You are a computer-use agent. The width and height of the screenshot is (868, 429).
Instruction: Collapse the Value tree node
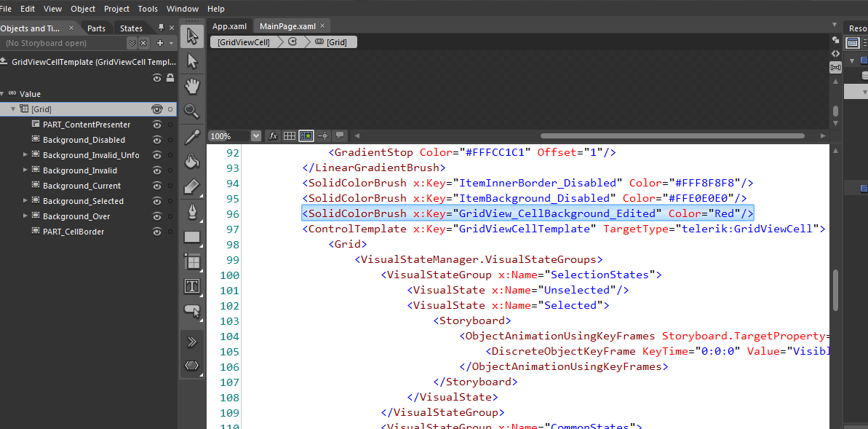[2, 94]
